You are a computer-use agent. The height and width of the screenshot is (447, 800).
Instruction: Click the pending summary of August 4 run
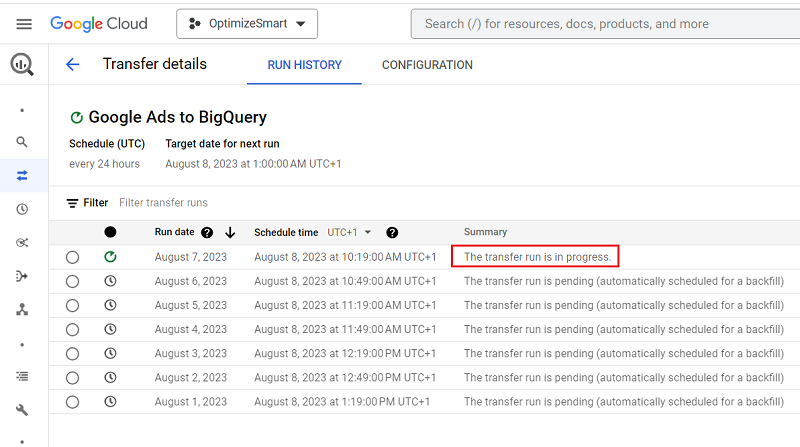click(x=623, y=330)
